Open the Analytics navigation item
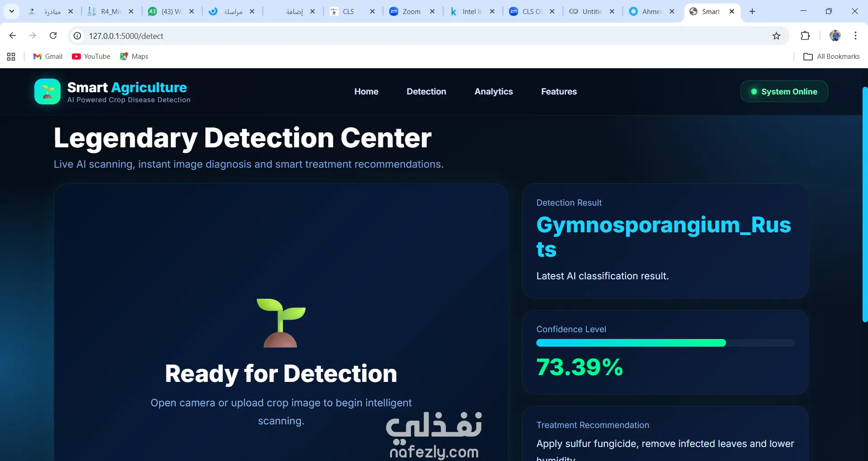 pos(494,91)
